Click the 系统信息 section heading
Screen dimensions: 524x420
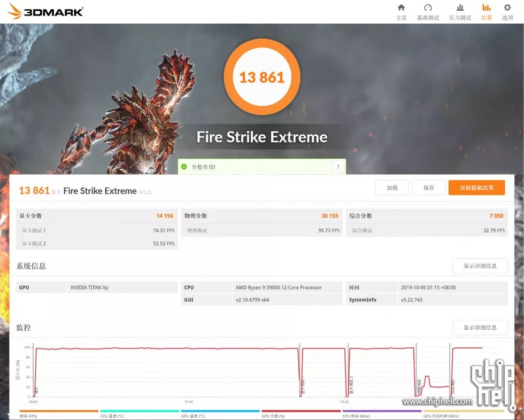coord(31,266)
